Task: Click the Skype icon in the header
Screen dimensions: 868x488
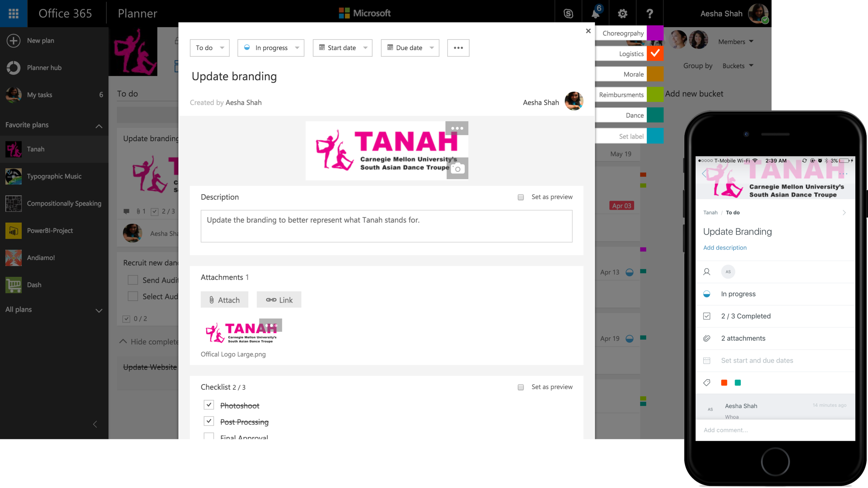Action: pos(568,14)
